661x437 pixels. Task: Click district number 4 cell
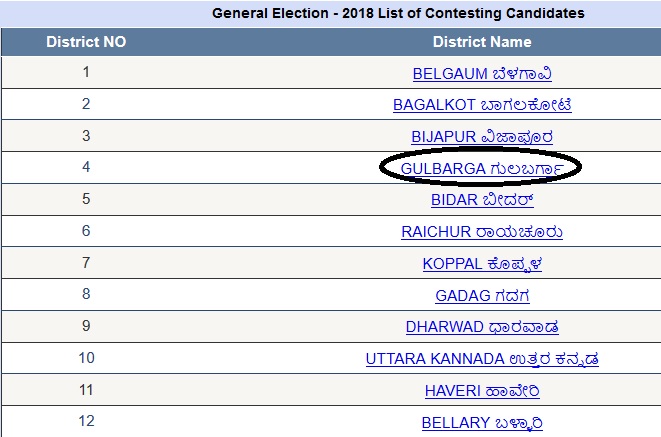[x=86, y=167]
